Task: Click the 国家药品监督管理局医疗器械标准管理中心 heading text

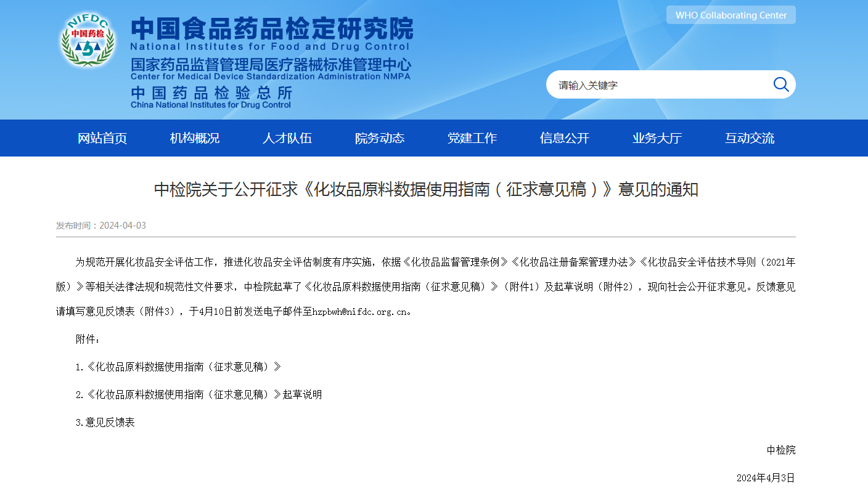Action: 271,65
